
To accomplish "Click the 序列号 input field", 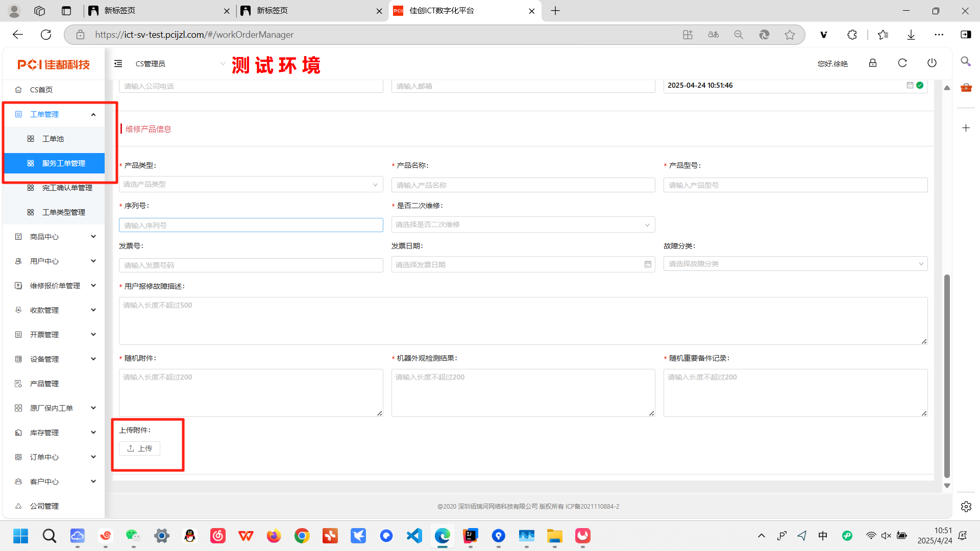I will 251,225.
